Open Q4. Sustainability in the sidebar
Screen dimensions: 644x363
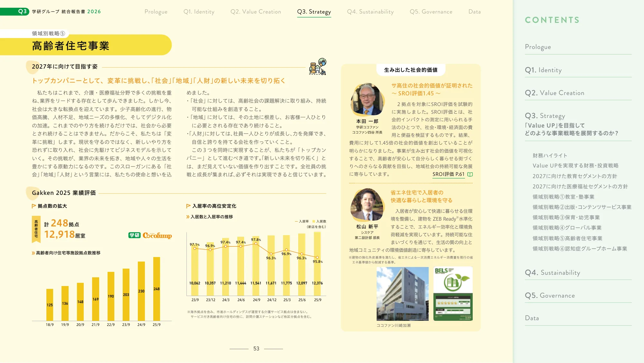(x=553, y=272)
